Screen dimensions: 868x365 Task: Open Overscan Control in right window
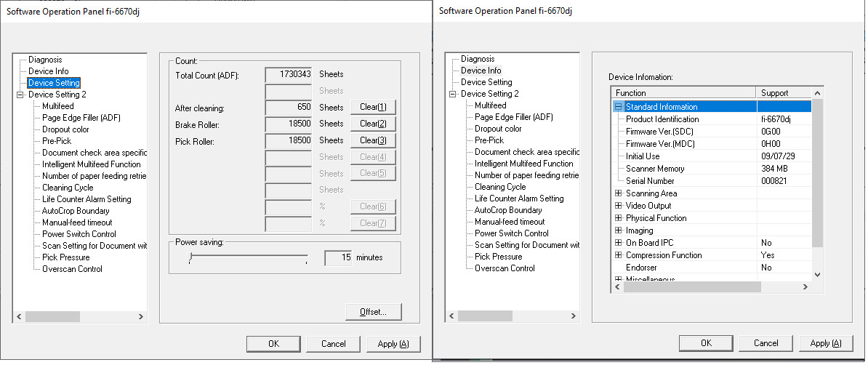pyautogui.click(x=505, y=268)
